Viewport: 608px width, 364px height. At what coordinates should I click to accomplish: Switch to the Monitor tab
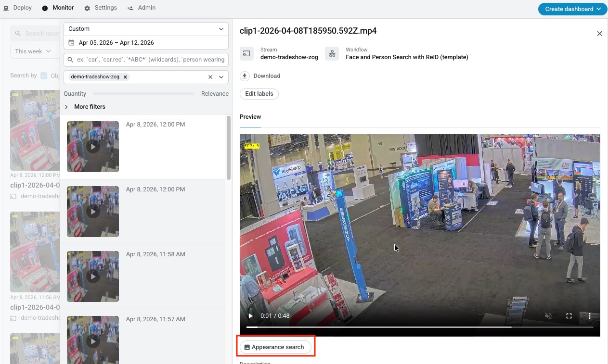pyautogui.click(x=58, y=8)
